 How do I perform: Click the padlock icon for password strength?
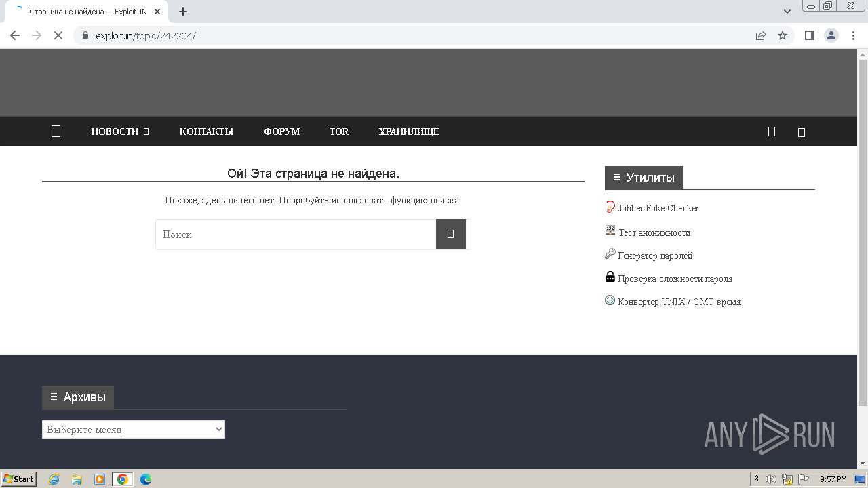[610, 277]
